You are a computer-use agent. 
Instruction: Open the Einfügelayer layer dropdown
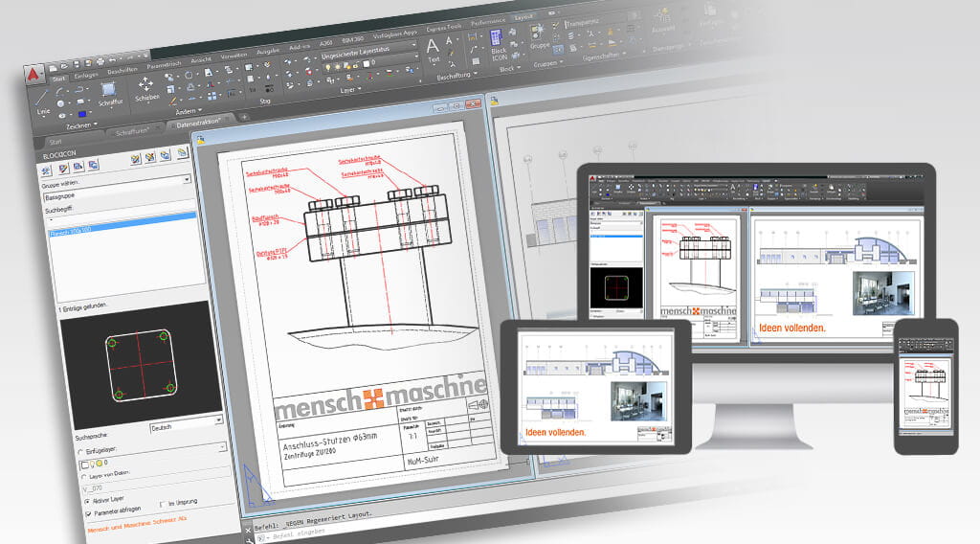click(x=222, y=446)
